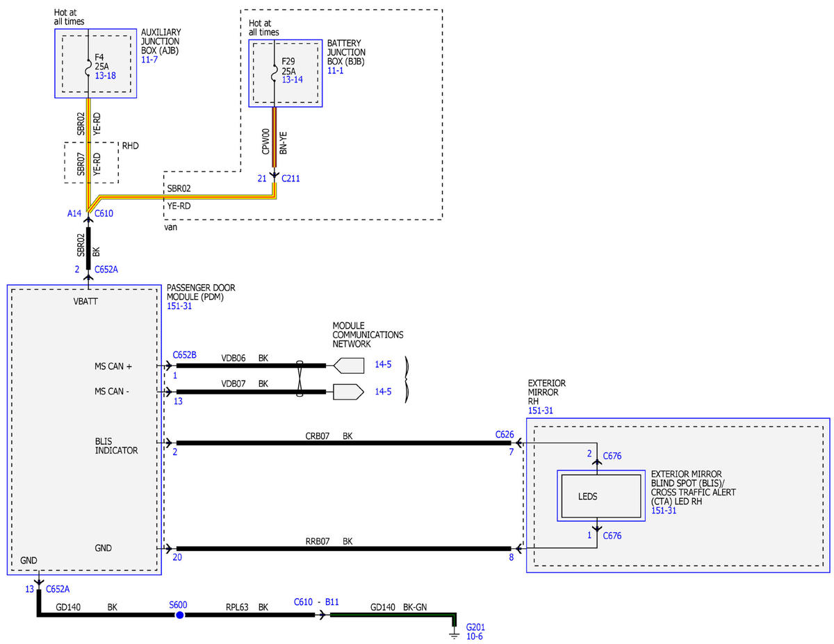Click connector label C652B
The width and height of the screenshot is (834, 644).
click(x=184, y=354)
